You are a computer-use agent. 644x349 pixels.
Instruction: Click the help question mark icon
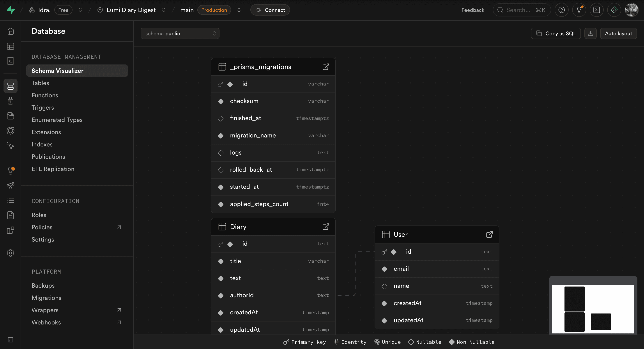coord(561,10)
